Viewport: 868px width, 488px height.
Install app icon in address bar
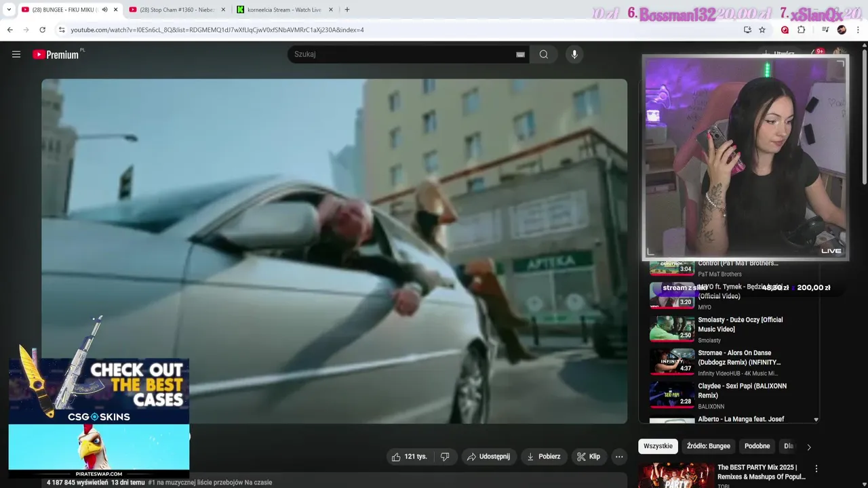pos(747,30)
